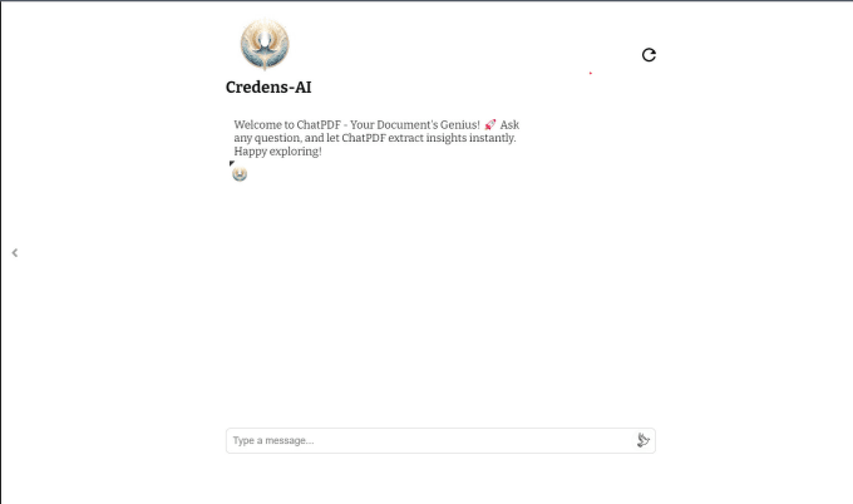853x504 pixels.
Task: Click the Happy exploring! line of text
Action: pos(278,151)
